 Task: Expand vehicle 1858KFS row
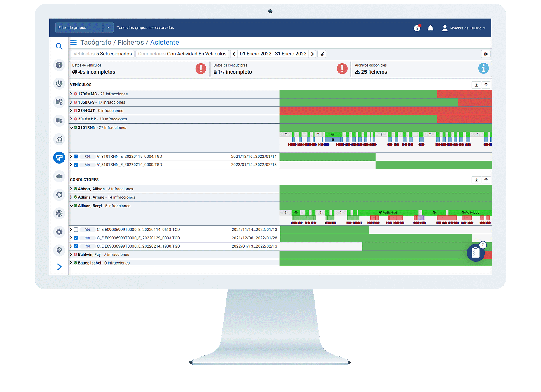(71, 102)
